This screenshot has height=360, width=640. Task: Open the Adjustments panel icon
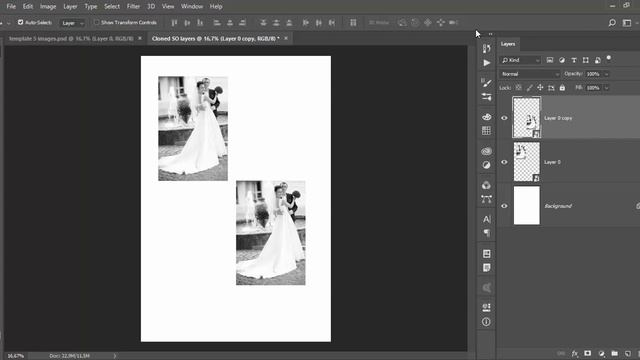pyautogui.click(x=486, y=165)
